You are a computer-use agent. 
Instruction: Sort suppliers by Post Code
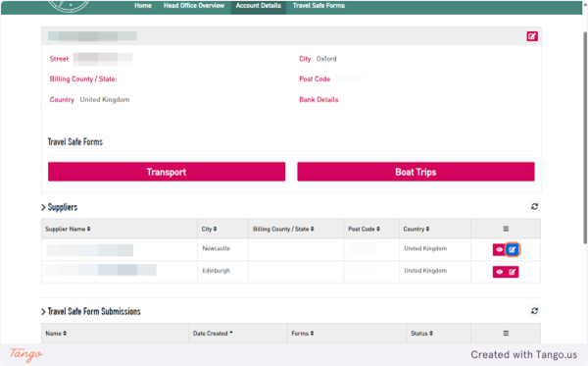pos(364,229)
